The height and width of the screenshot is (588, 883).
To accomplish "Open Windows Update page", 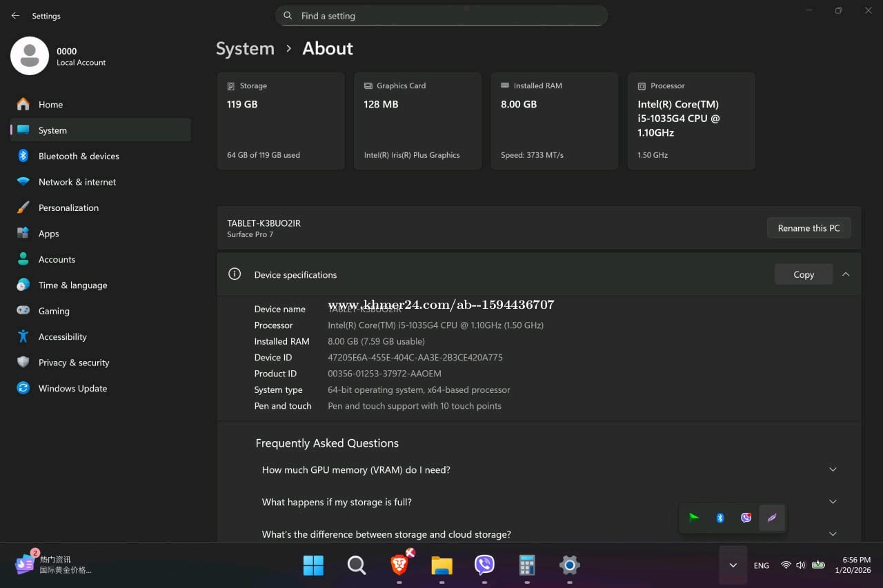I will coord(72,389).
